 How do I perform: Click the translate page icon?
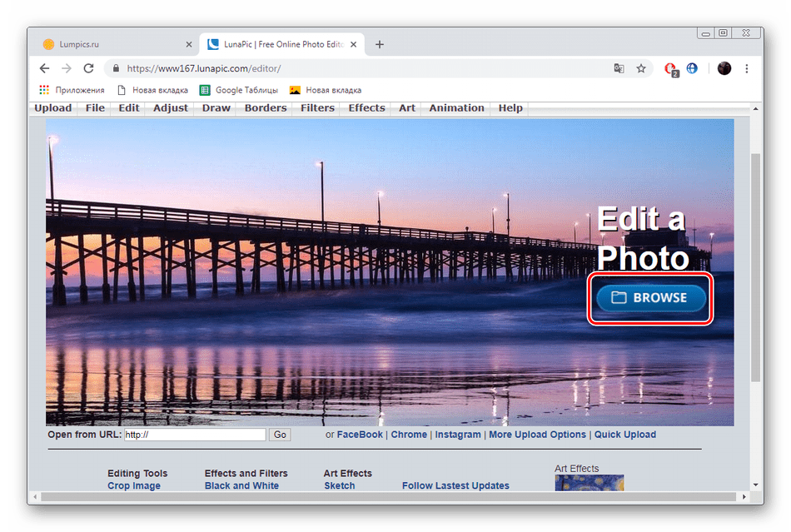click(619, 68)
